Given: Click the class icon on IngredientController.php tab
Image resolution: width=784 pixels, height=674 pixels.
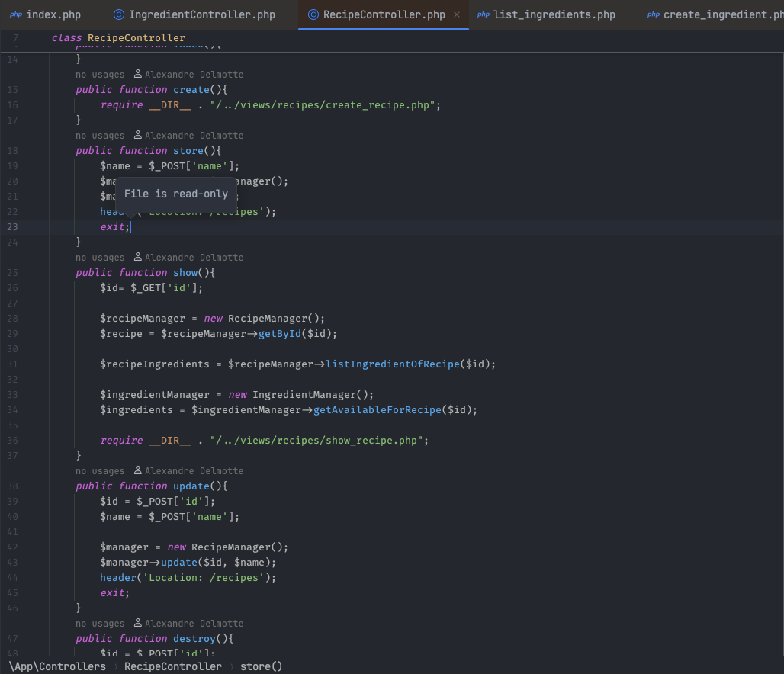Looking at the screenshot, I should pos(118,14).
